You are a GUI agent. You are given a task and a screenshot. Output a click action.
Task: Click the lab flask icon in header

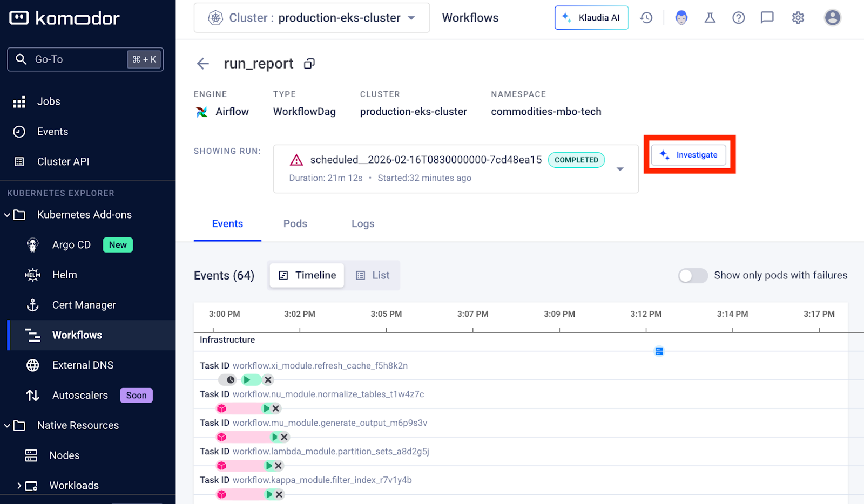tap(710, 18)
